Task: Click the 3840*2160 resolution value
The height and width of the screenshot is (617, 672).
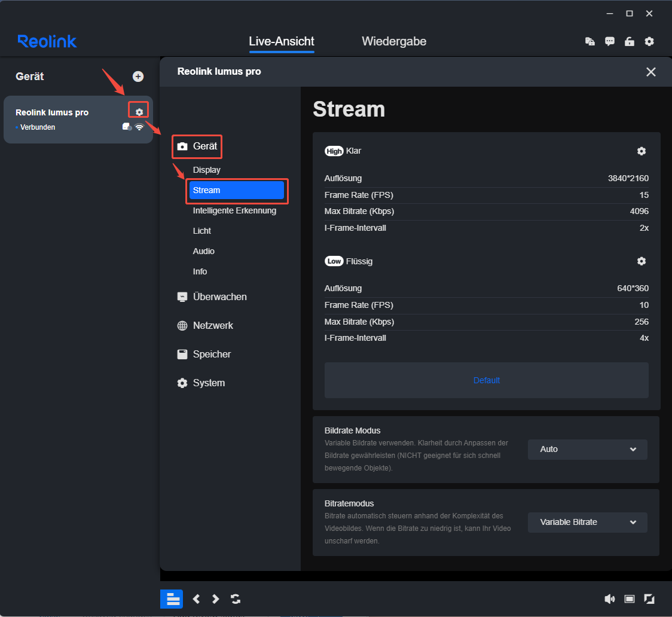Action: point(628,178)
